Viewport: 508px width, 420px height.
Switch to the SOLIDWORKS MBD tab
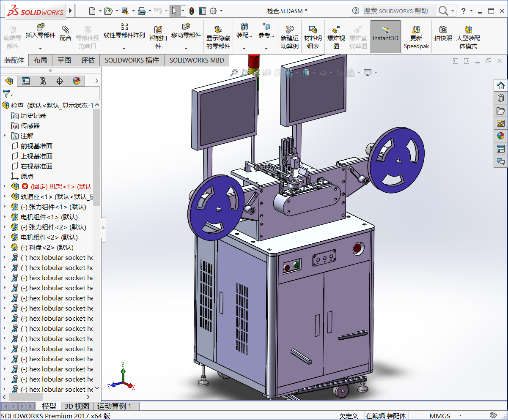[x=197, y=60]
